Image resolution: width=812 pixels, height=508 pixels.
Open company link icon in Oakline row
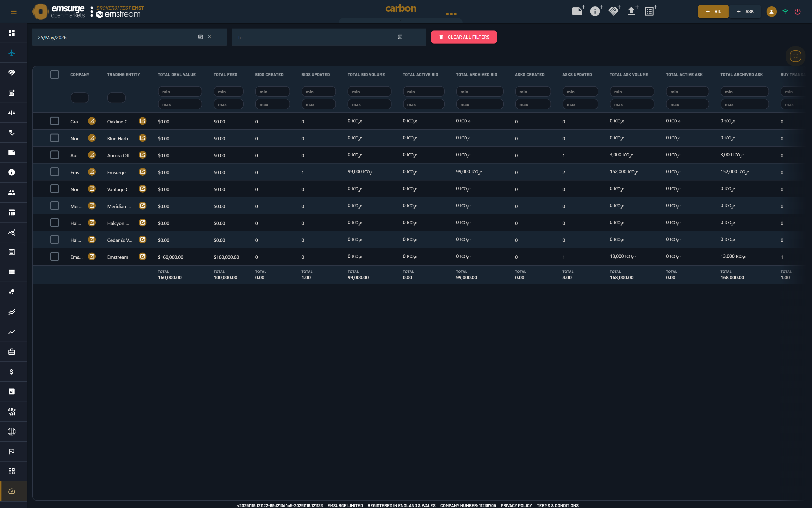[x=92, y=121]
